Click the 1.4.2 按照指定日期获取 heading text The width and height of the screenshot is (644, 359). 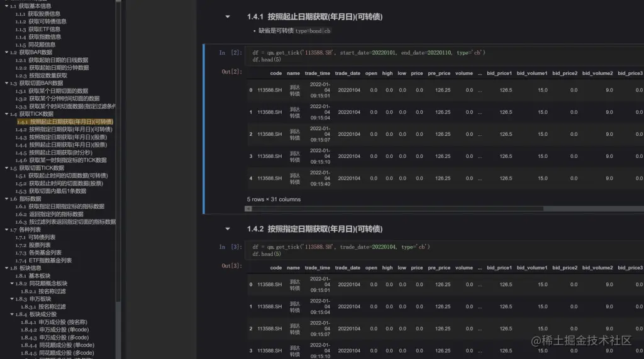314,229
